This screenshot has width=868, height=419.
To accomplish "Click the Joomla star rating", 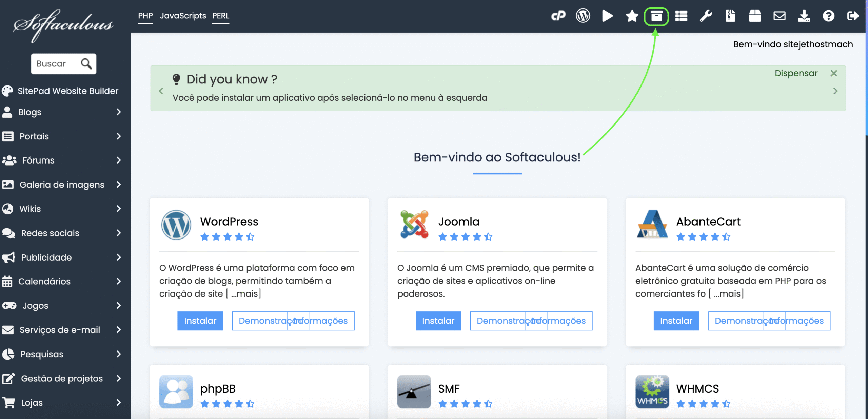I will 465,237.
